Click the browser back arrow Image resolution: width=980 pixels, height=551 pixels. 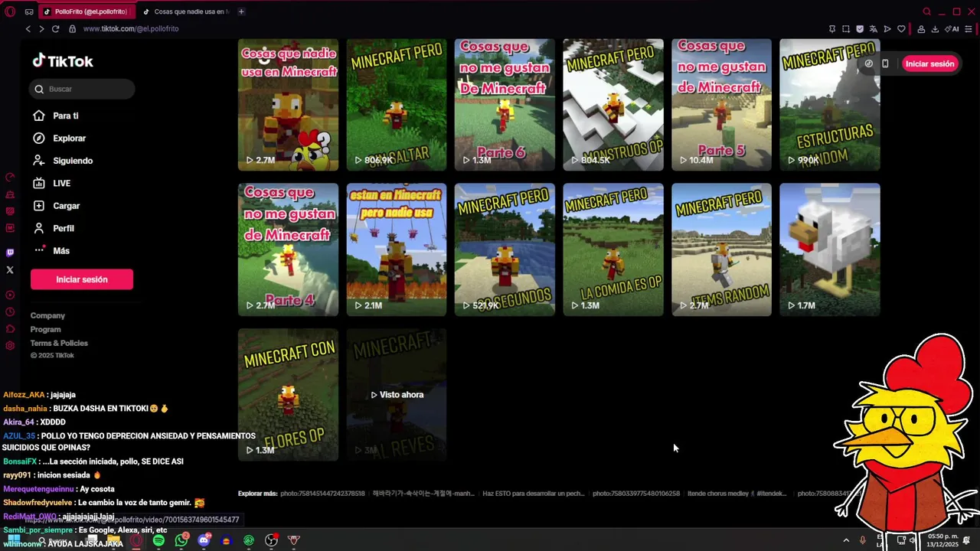pos(28,29)
